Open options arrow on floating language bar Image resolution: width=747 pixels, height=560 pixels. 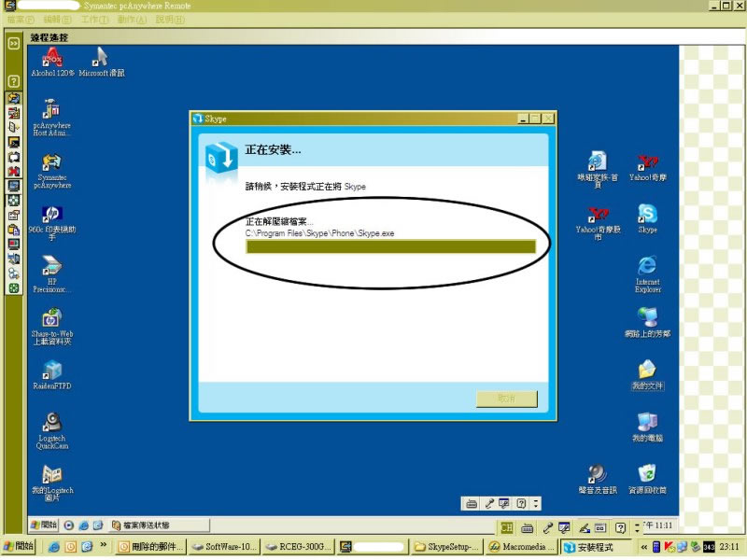[x=536, y=503]
